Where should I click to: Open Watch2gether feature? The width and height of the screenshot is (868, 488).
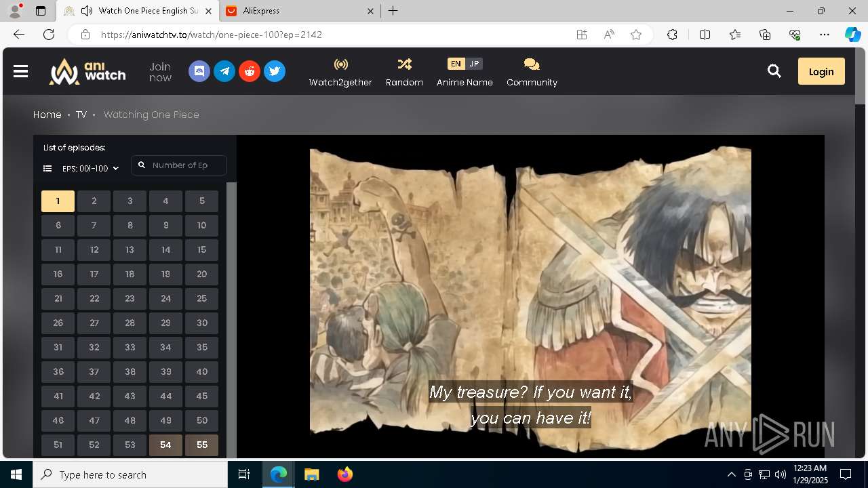coord(340,72)
